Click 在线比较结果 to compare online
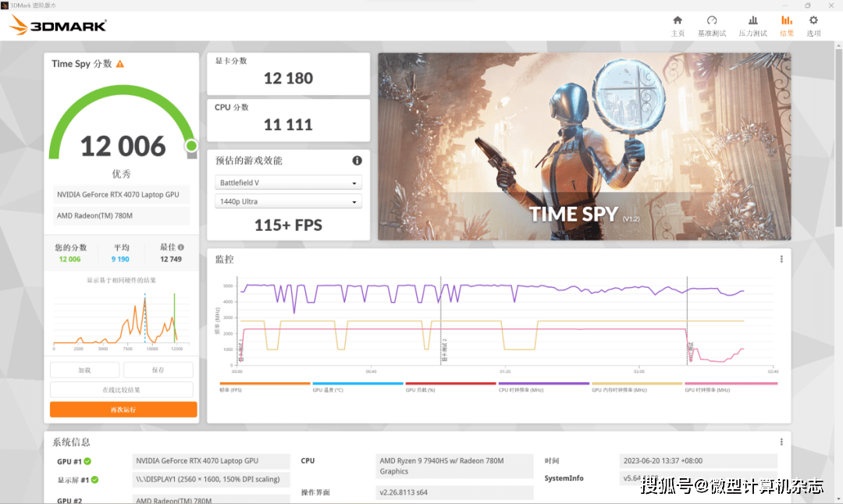The image size is (843, 504). (x=123, y=389)
